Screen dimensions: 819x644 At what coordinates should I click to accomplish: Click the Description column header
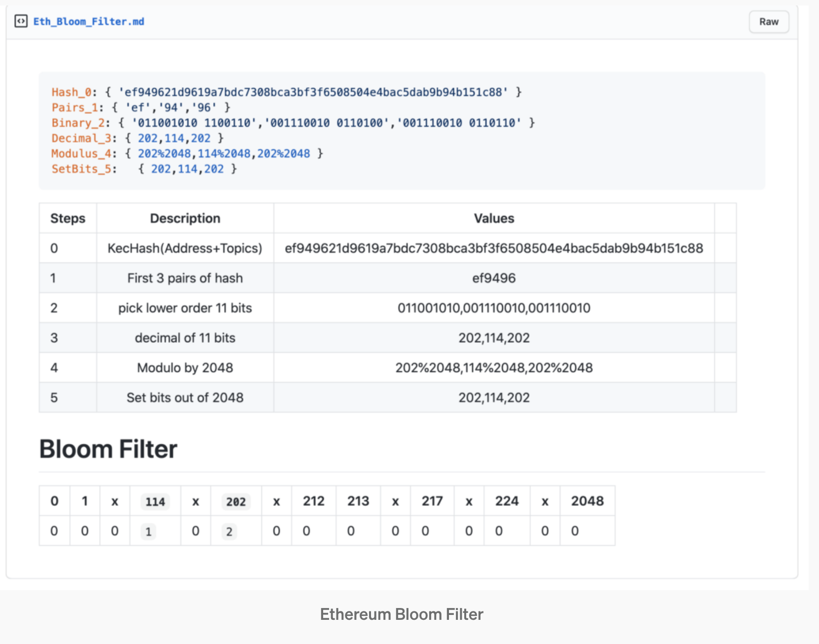[185, 218]
